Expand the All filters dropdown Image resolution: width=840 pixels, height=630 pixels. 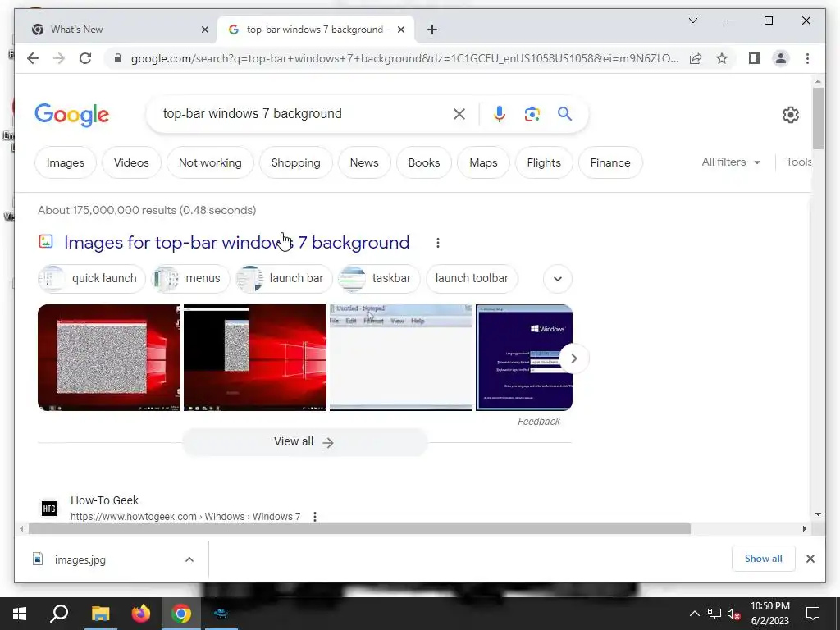(x=731, y=162)
